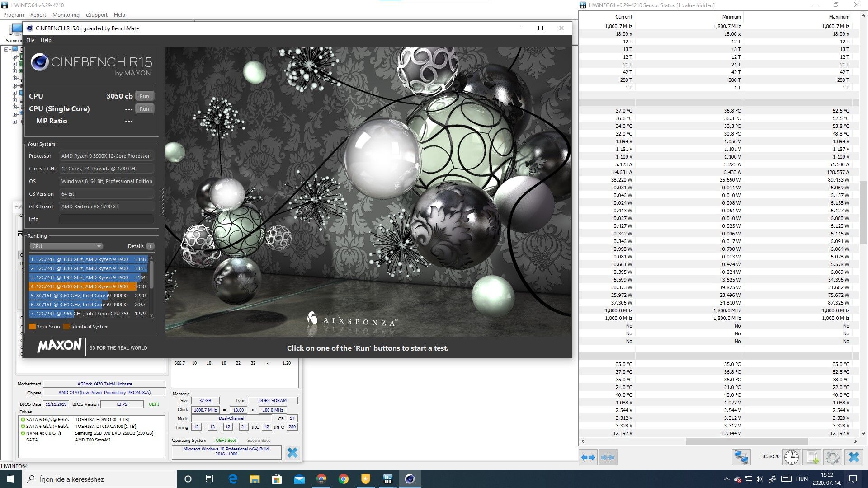Click the Minimum column header in sensors
The height and width of the screenshot is (488, 868).
[x=731, y=17]
